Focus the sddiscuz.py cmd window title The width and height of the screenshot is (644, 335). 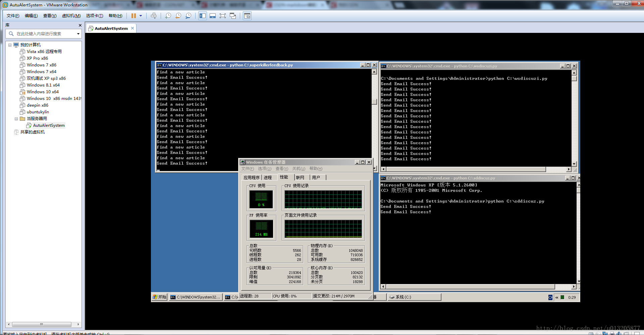(x=440, y=178)
